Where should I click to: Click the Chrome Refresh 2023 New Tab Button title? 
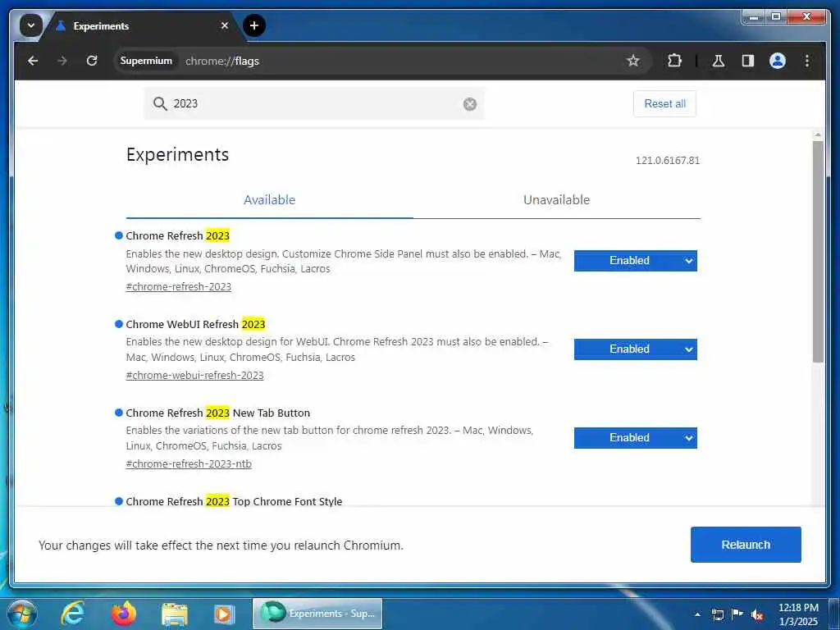[218, 413]
